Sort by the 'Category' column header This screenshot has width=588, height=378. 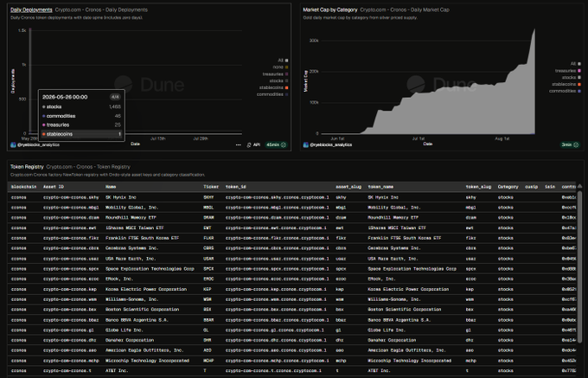click(508, 187)
